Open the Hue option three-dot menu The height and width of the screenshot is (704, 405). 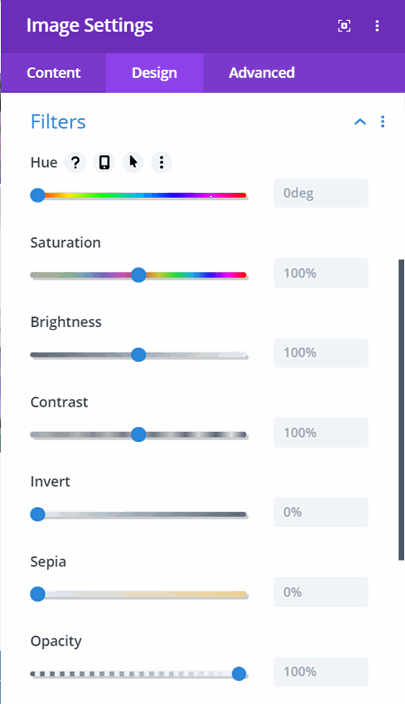[162, 163]
